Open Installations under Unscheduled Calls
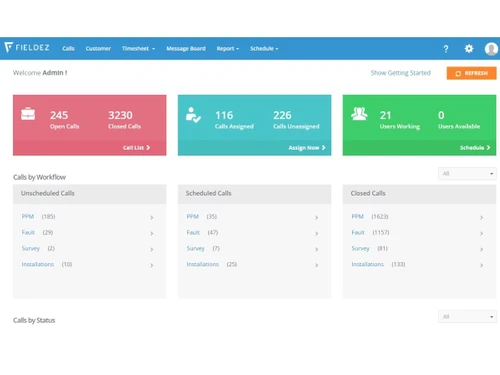The image size is (500, 375). tap(38, 264)
